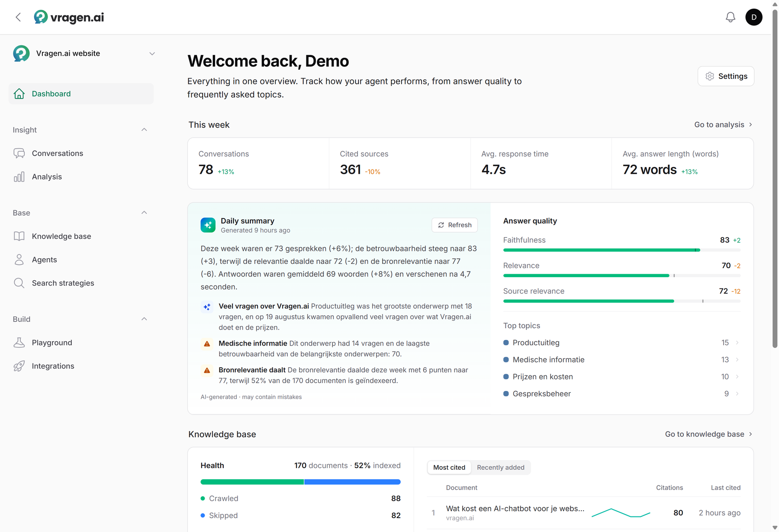Viewport: 779px width, 532px height.
Task: Click the Settings gear icon
Action: pos(710,76)
